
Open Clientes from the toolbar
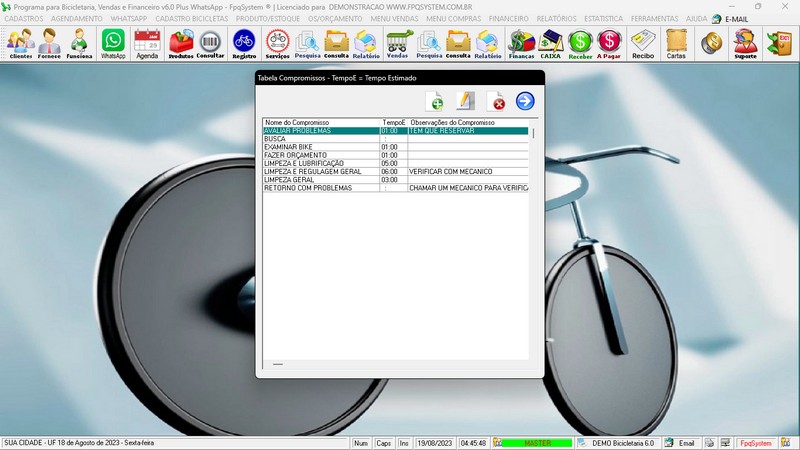tap(20, 43)
